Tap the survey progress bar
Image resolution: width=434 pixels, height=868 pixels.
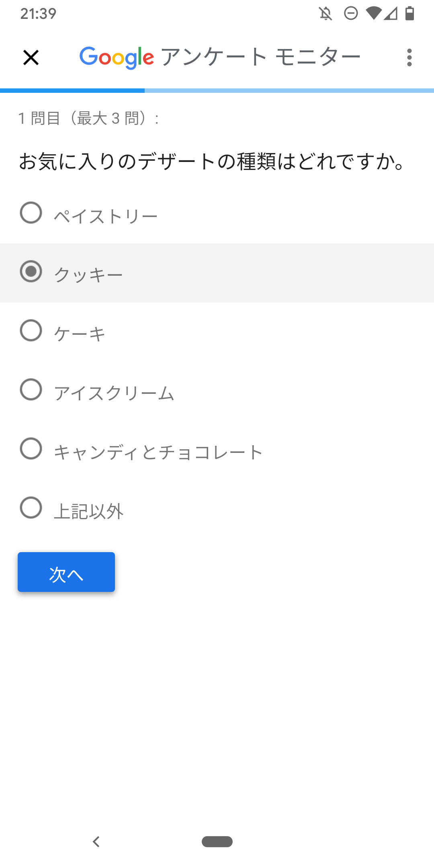click(217, 90)
